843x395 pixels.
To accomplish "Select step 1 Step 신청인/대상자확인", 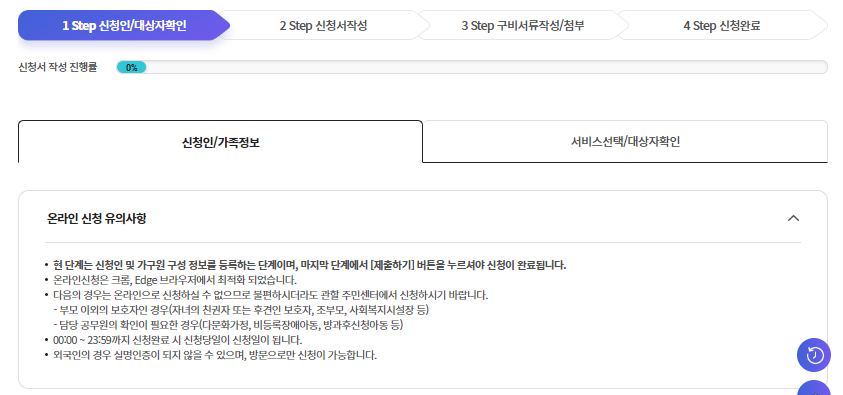I will pyautogui.click(x=124, y=25).
